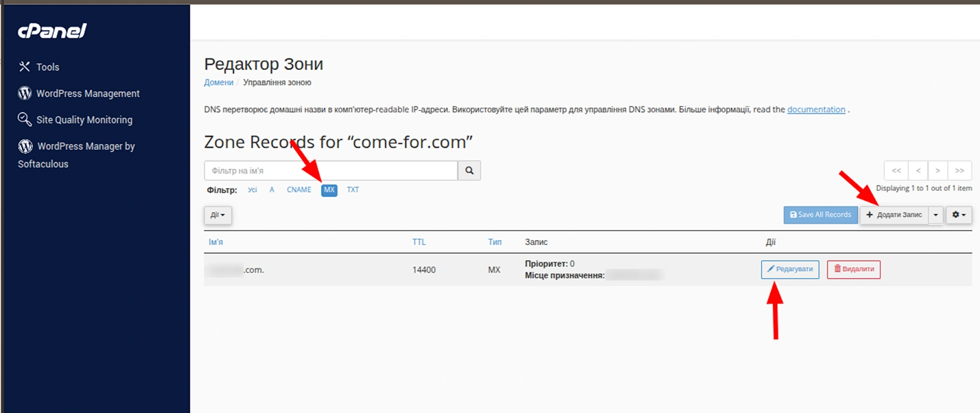Click Видалити on the MX record
Viewport: 980px width, 413px height.
(854, 269)
